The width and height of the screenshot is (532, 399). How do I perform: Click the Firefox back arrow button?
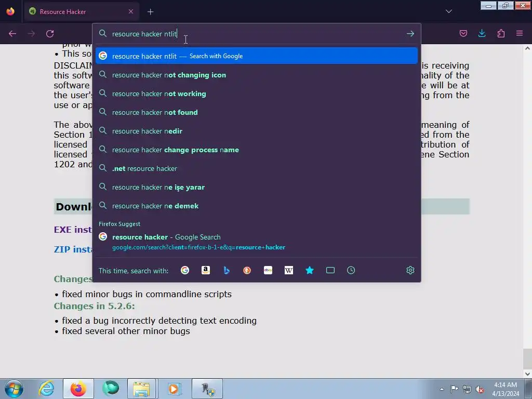[x=12, y=34]
